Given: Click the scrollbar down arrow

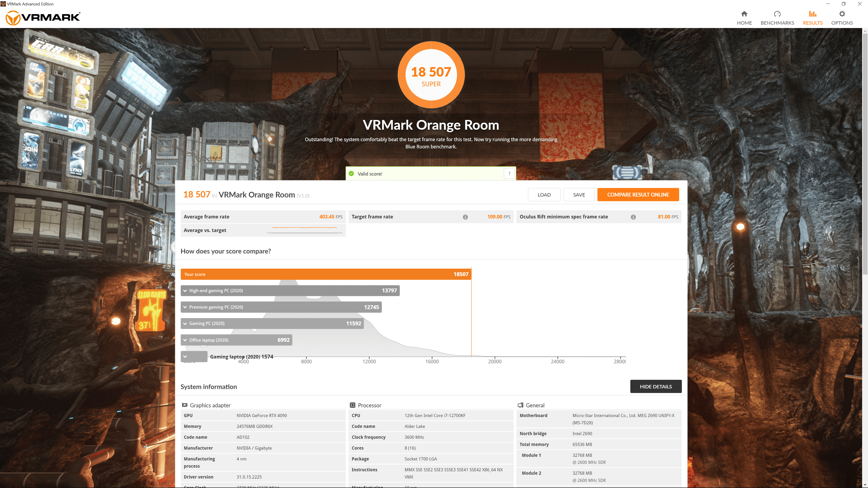Looking at the screenshot, I should 865,485.
